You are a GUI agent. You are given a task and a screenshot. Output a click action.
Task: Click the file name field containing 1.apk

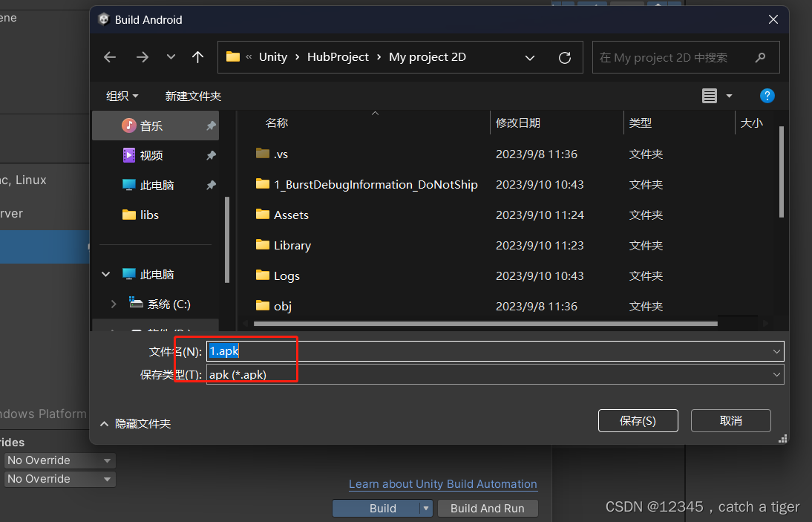coord(495,351)
